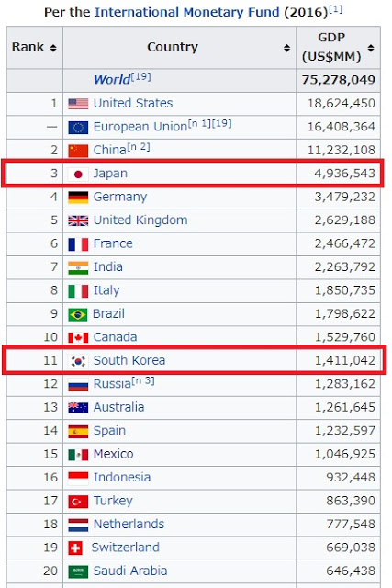
Task: Click the Saudi Arabia flag icon
Action: point(78,571)
